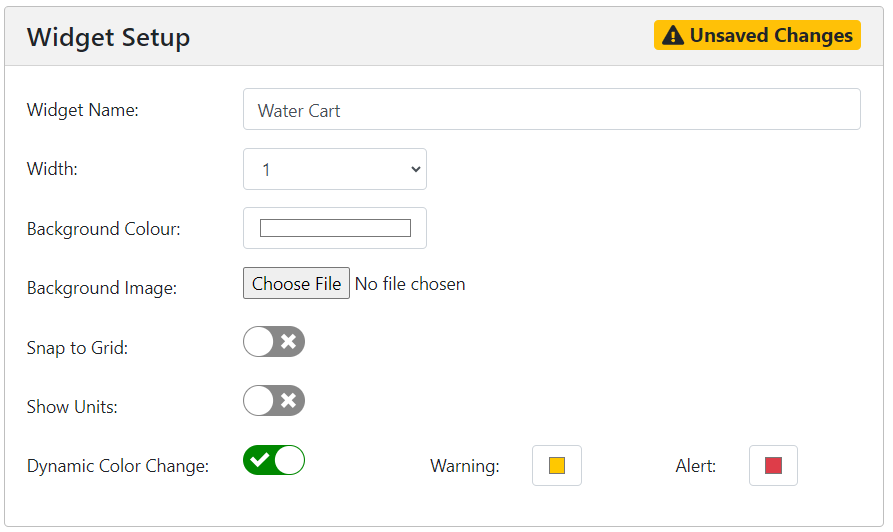Click the X mark inside Show Units switch
The height and width of the screenshot is (532, 893).
(x=289, y=400)
